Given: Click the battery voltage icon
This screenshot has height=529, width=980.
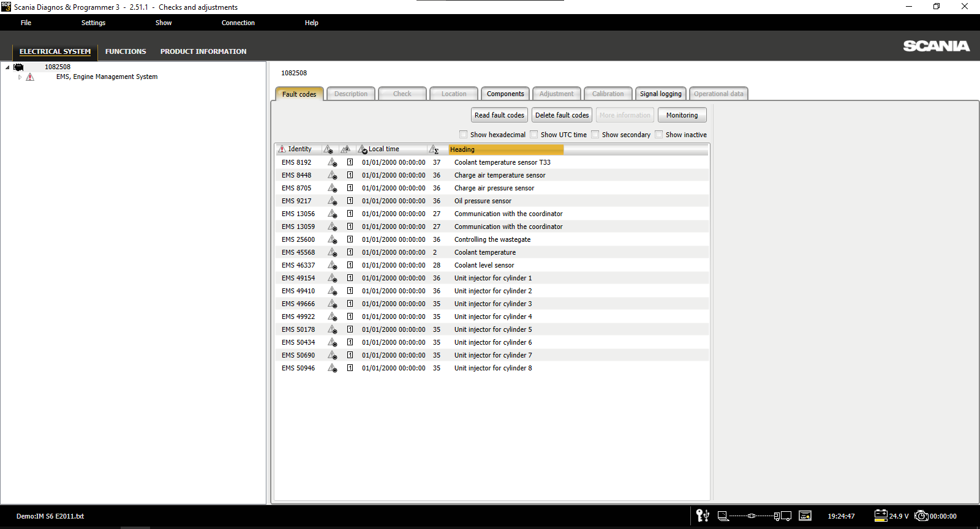Looking at the screenshot, I should pyautogui.click(x=881, y=516).
